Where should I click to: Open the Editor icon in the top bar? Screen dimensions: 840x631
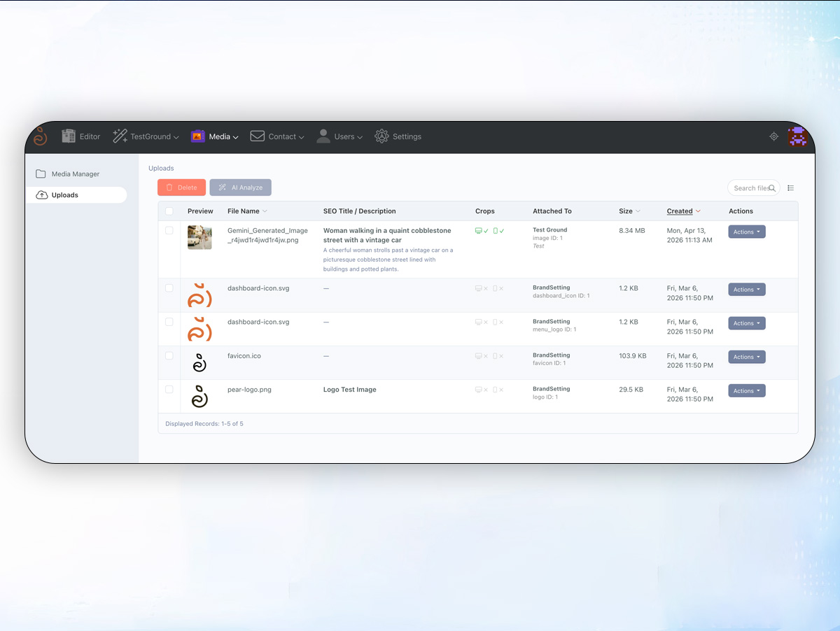pos(69,136)
